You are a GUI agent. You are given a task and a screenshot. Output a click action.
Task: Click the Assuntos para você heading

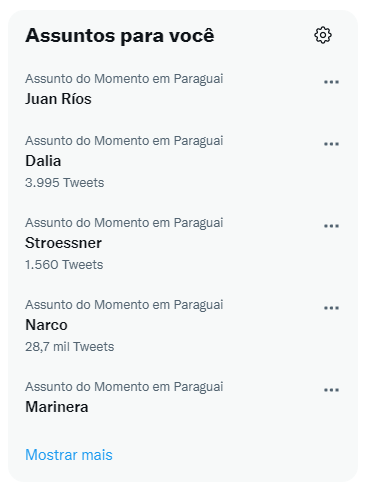120,36
